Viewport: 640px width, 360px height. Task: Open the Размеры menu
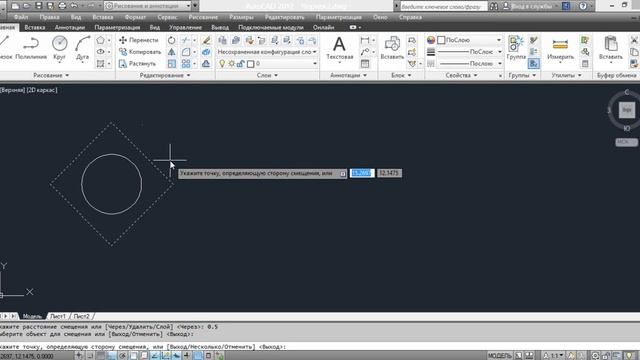pos(241,17)
